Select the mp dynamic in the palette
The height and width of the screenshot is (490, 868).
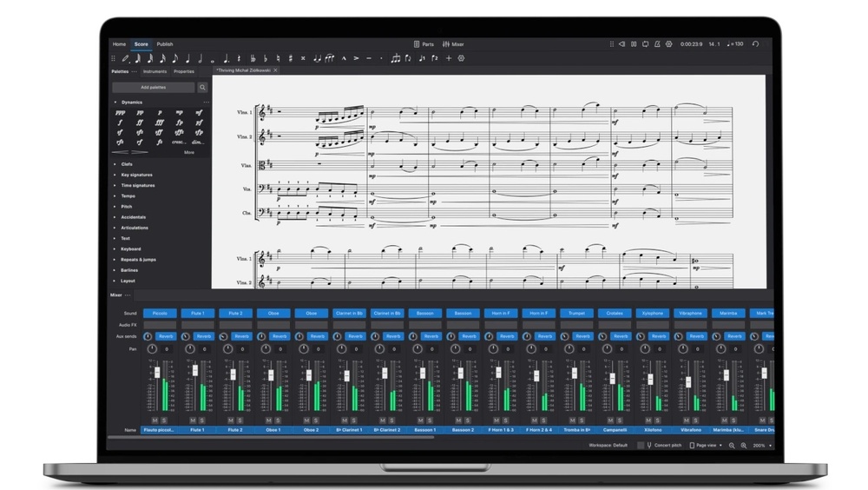coord(179,113)
